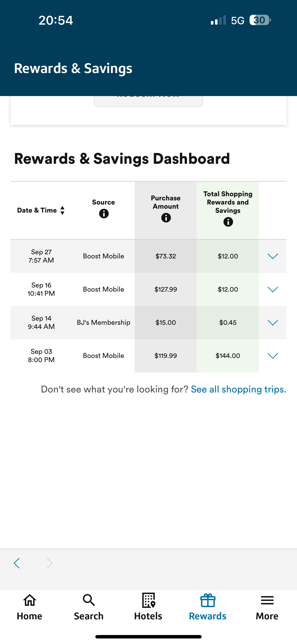Expand the BJ's Membership row details

[273, 323]
